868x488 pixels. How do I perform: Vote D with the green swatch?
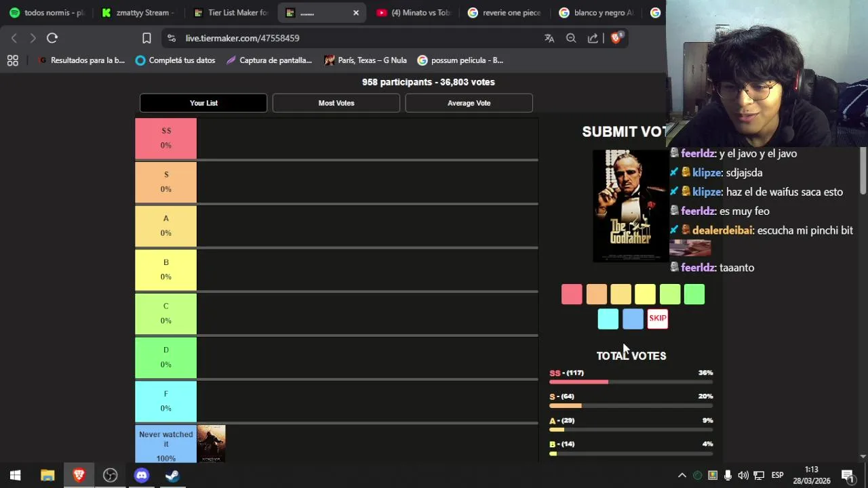coord(694,294)
